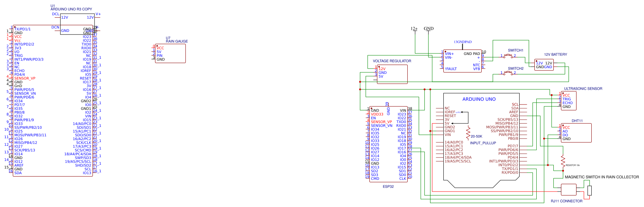Click the !FAULT pin label
This screenshot has height=207, width=644.
click(451, 69)
